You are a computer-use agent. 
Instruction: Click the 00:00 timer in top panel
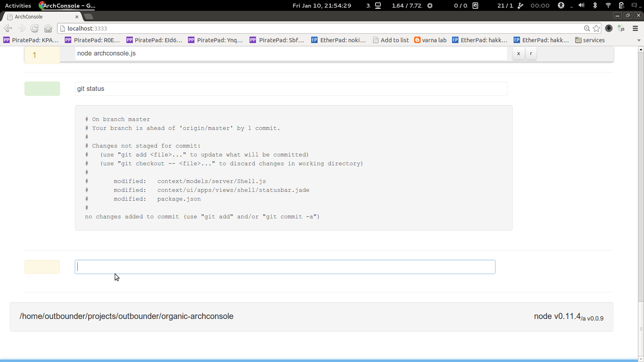(540, 6)
